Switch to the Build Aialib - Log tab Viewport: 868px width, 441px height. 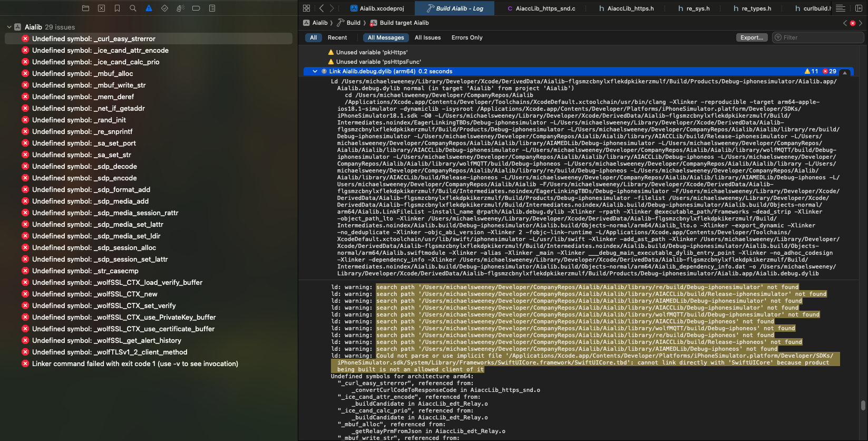click(454, 8)
